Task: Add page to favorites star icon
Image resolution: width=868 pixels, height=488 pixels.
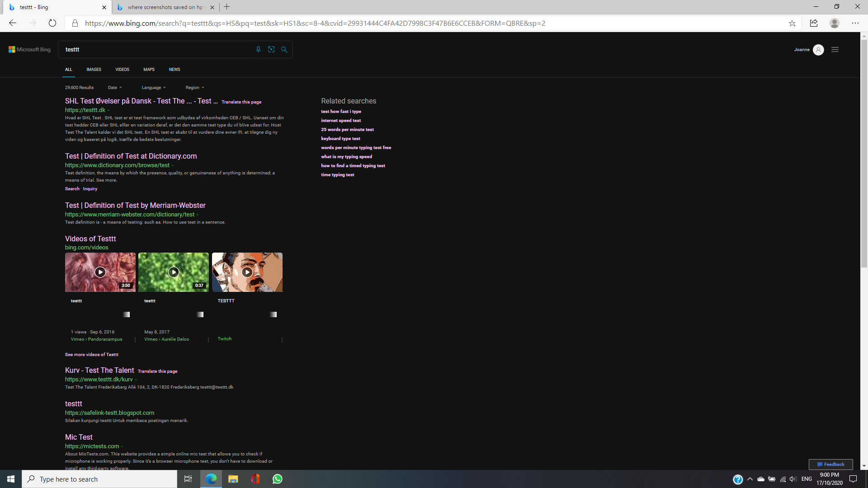Action: [x=792, y=23]
